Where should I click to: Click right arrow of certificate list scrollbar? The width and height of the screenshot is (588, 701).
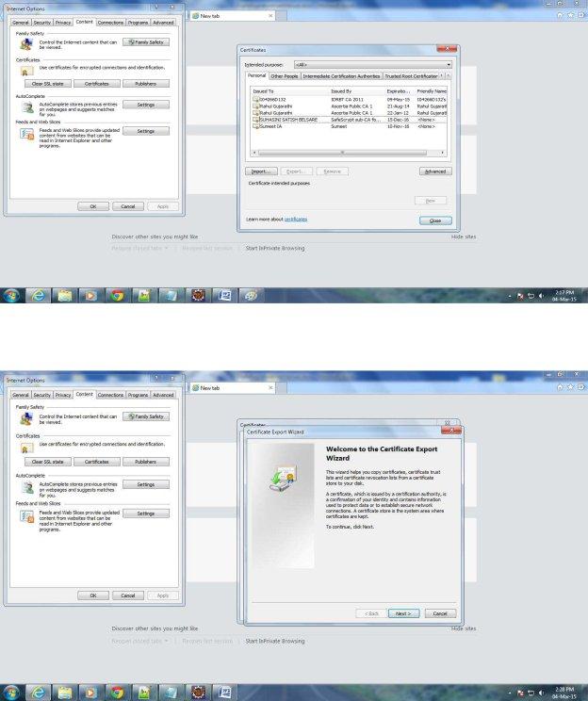point(442,153)
